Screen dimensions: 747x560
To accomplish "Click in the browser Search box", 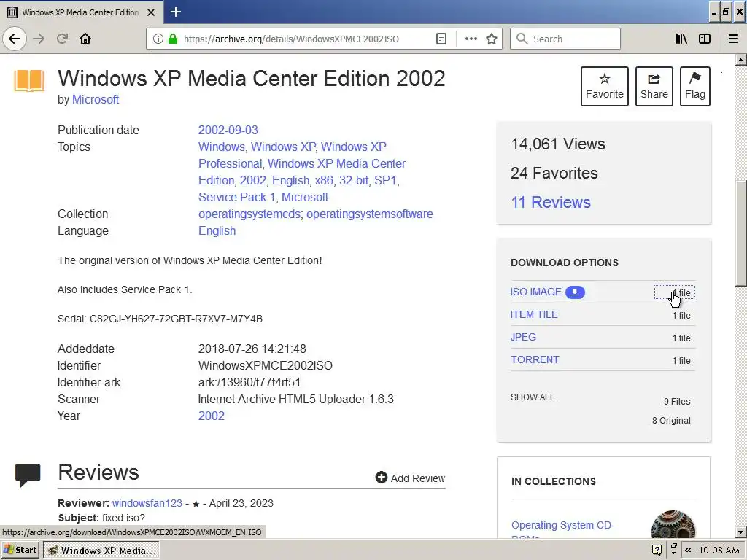I will [x=565, y=39].
